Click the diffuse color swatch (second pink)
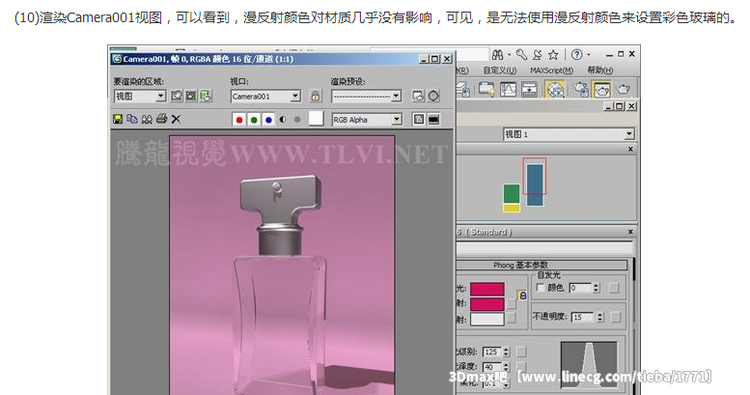 point(487,304)
